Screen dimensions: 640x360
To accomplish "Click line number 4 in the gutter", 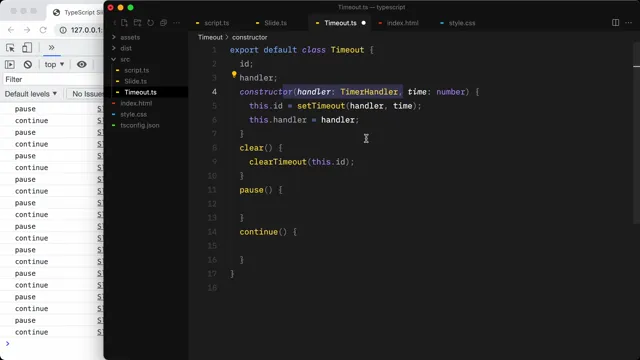I will pos(214,92).
